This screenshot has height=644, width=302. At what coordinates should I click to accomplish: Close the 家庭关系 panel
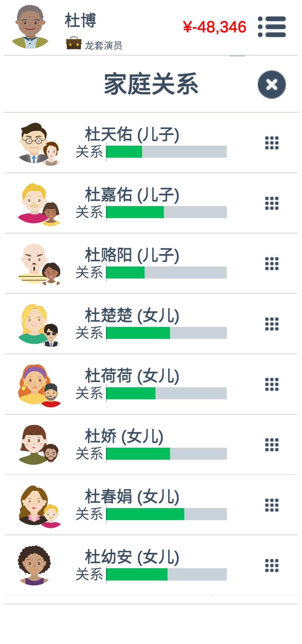pyautogui.click(x=272, y=84)
